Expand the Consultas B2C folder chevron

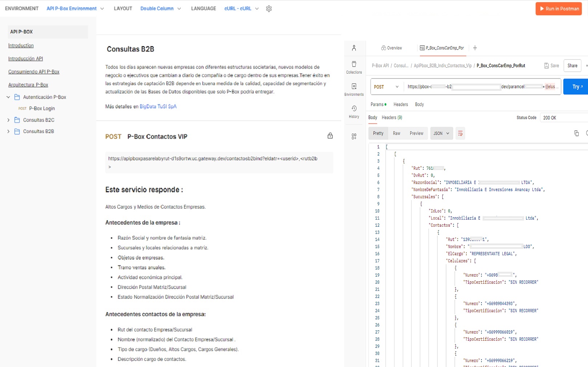pos(8,120)
